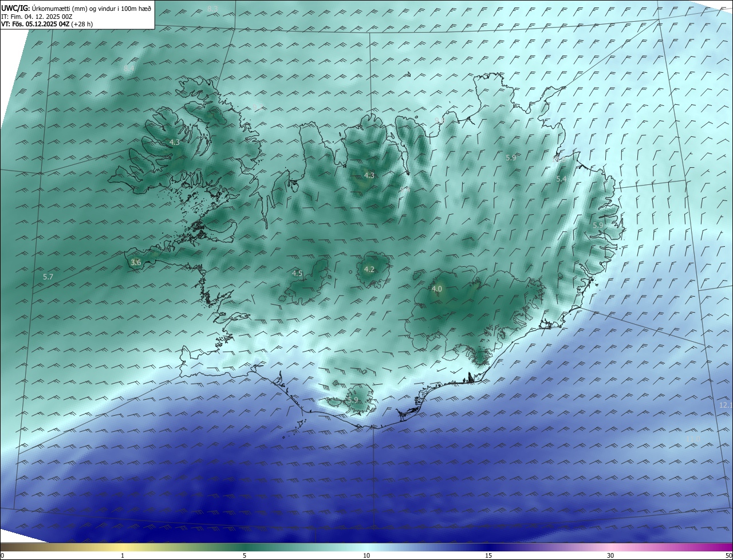
Task: Click the yellow segment of the color bar
Action: 123,547
